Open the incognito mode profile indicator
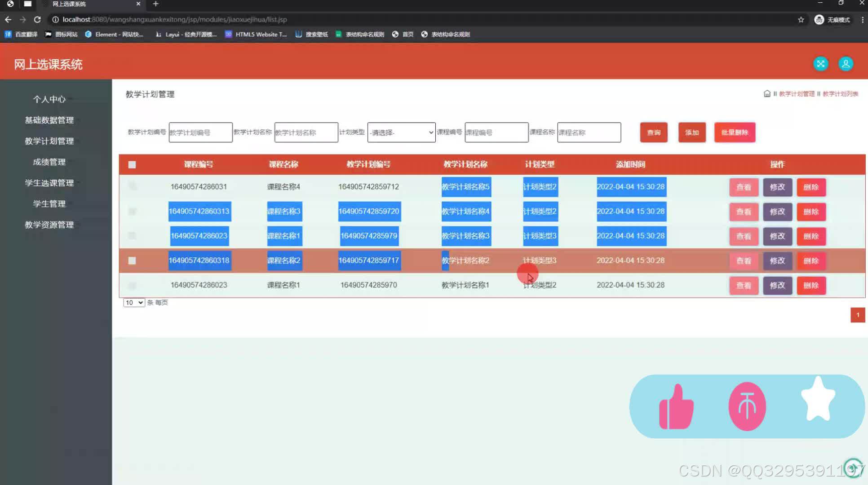 click(x=833, y=19)
